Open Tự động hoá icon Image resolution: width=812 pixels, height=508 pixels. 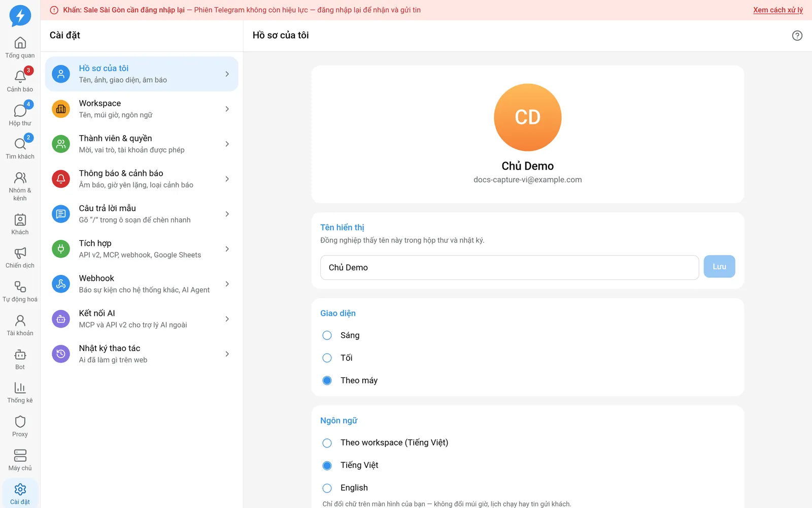tap(20, 287)
